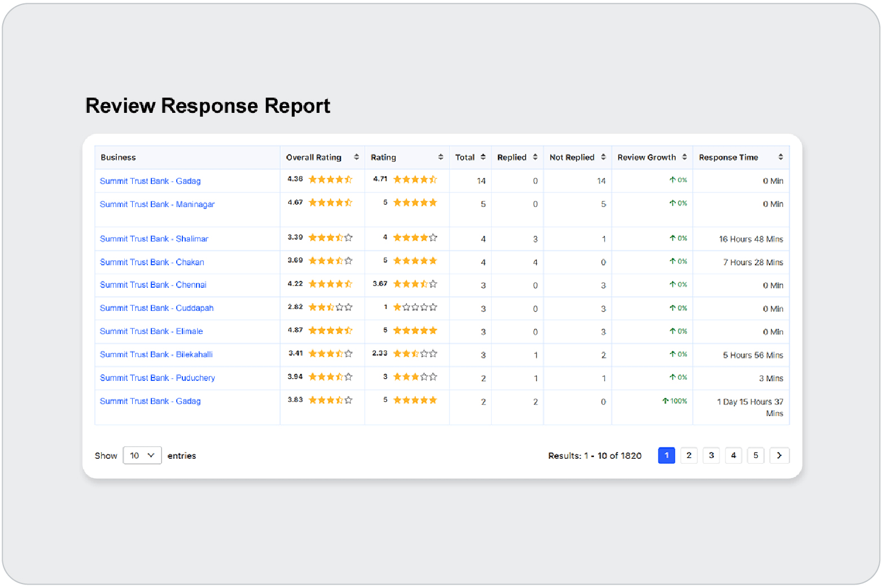882x588 pixels.
Task: Click the Rating column sort icon
Action: [440, 157]
